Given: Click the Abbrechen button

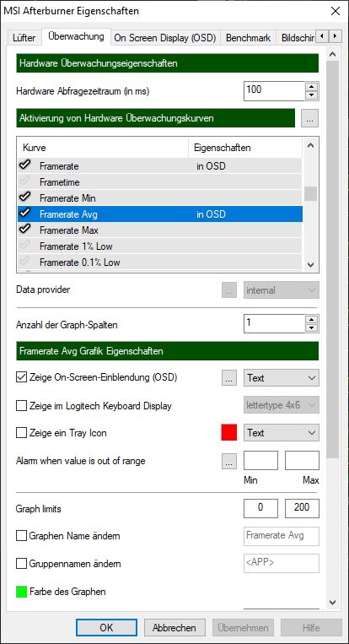Looking at the screenshot, I should [174, 628].
